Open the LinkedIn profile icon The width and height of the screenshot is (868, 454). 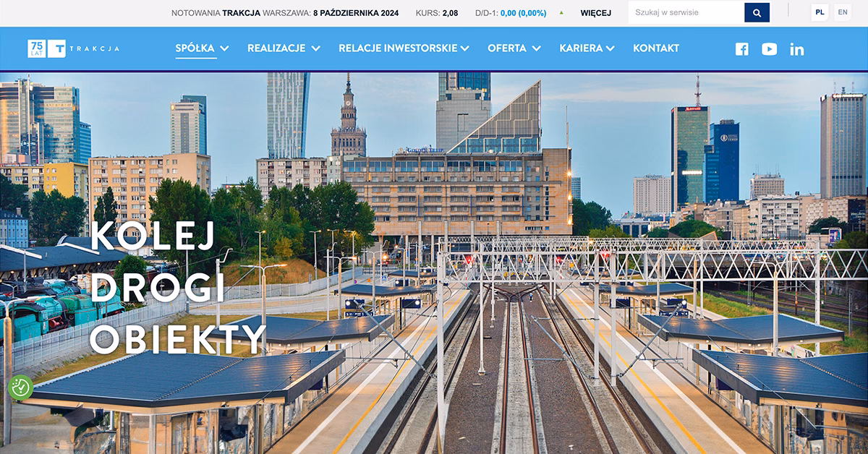[796, 49]
